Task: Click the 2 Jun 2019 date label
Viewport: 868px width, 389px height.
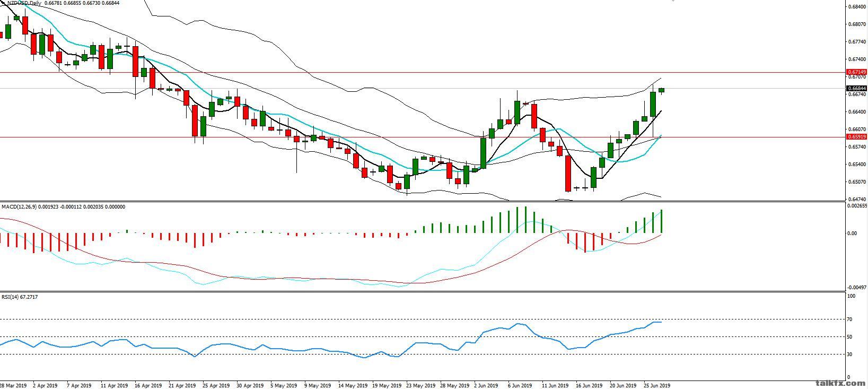Action: pyautogui.click(x=486, y=386)
